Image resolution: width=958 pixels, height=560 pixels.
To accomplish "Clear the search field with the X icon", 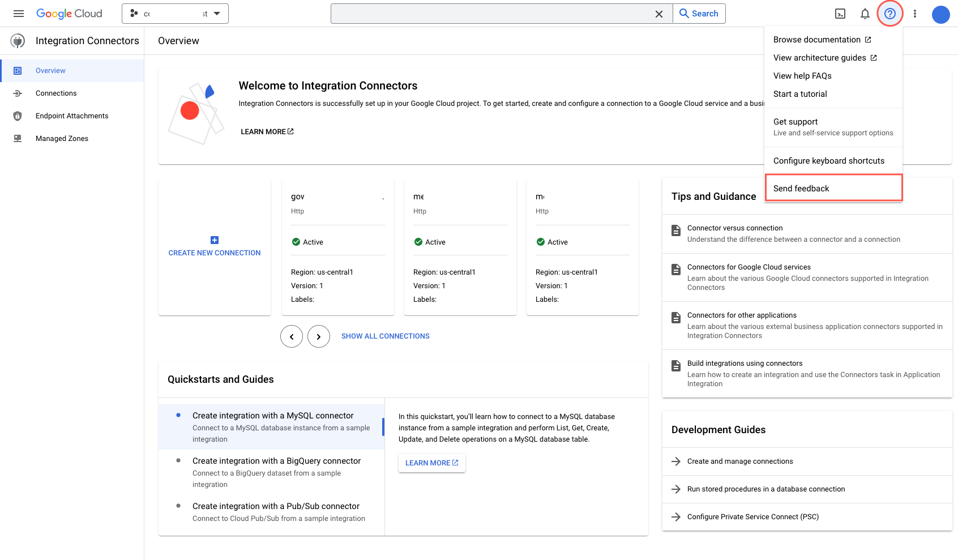I will pyautogui.click(x=658, y=13).
